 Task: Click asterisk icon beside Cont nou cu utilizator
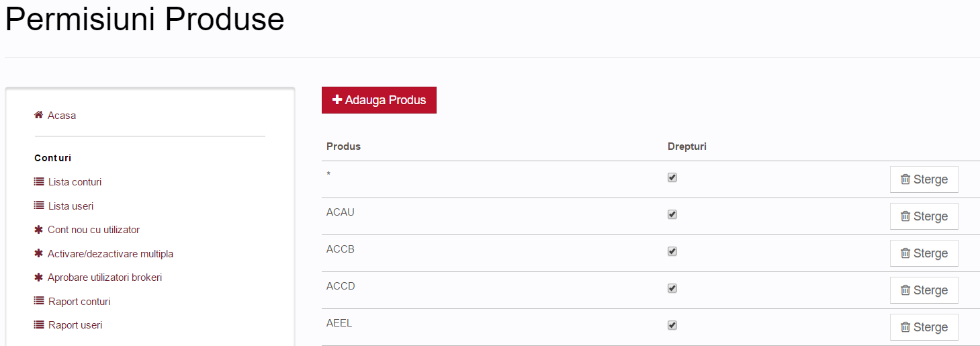click(x=38, y=230)
